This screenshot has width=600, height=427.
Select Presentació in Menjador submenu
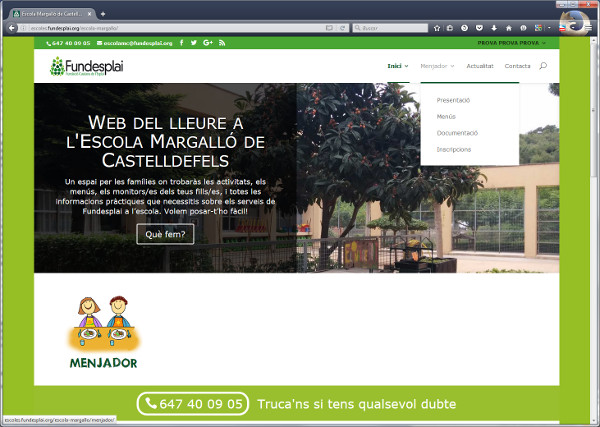coord(453,100)
